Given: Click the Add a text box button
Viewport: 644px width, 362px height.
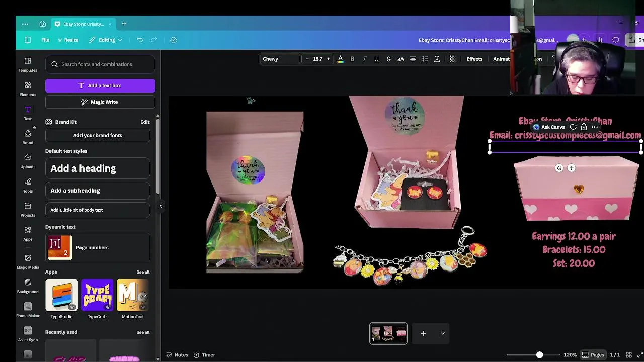Looking at the screenshot, I should (100, 85).
